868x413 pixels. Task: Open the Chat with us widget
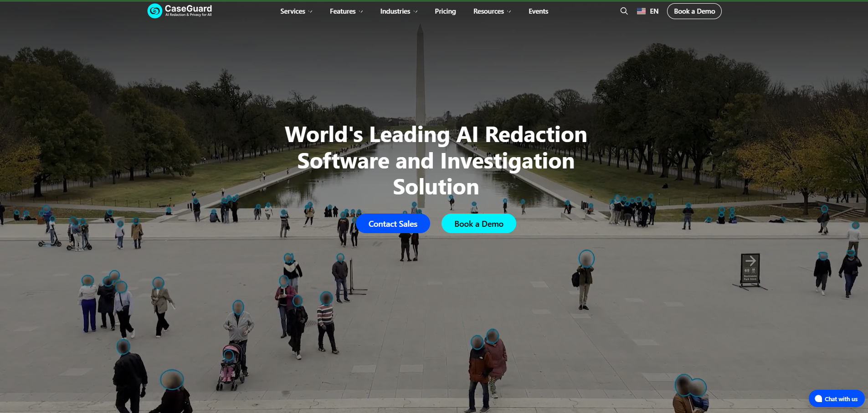[x=836, y=399]
